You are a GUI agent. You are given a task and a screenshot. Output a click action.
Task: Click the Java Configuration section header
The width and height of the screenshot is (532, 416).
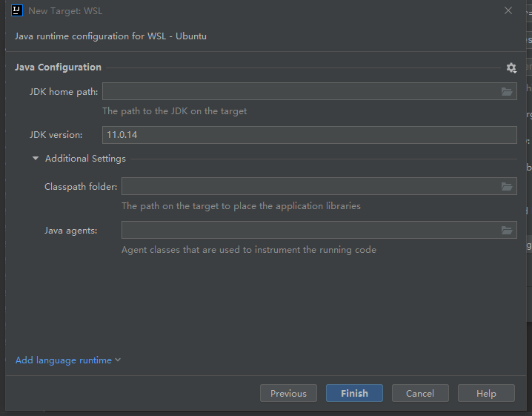[58, 67]
